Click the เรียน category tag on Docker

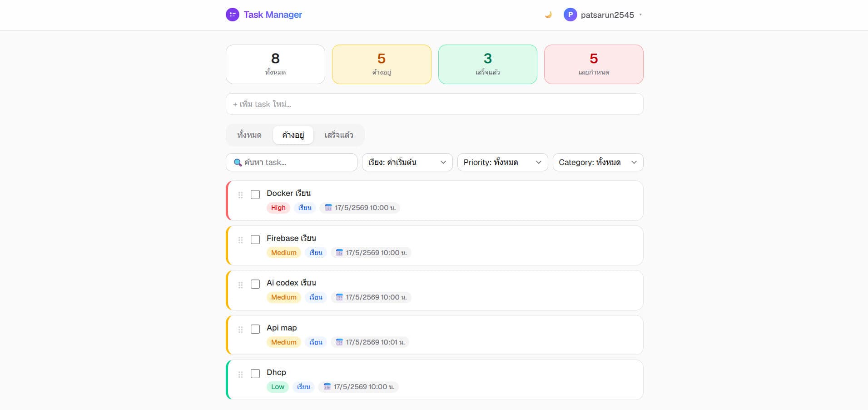(x=305, y=208)
